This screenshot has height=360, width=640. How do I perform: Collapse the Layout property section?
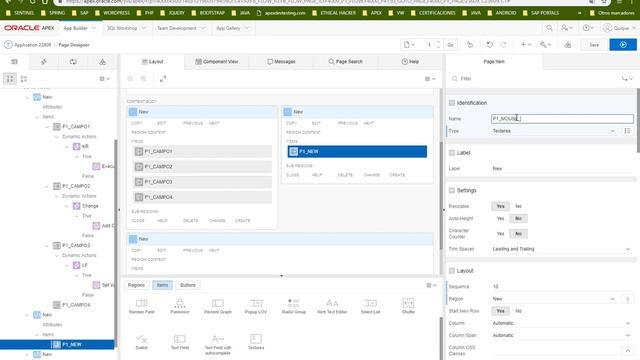tap(452, 271)
